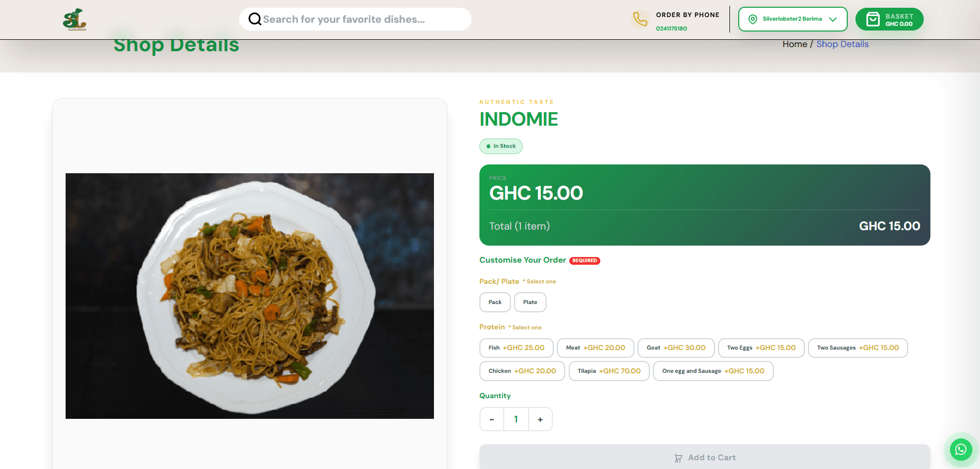Image resolution: width=980 pixels, height=469 pixels.
Task: Click the order by phone handset icon
Action: tap(640, 19)
